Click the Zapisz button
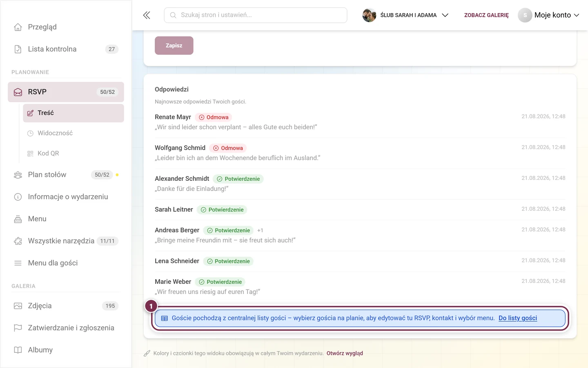This screenshot has height=368, width=588. click(x=174, y=45)
